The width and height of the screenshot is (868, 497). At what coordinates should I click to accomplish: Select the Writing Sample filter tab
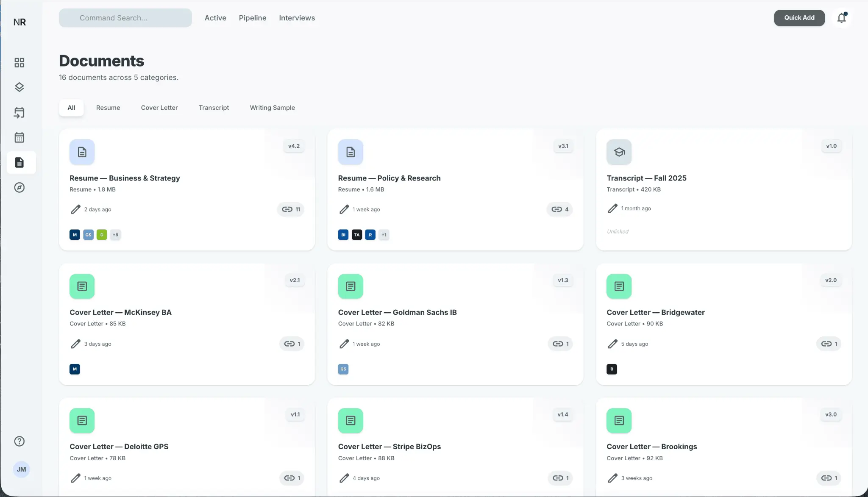273,108
